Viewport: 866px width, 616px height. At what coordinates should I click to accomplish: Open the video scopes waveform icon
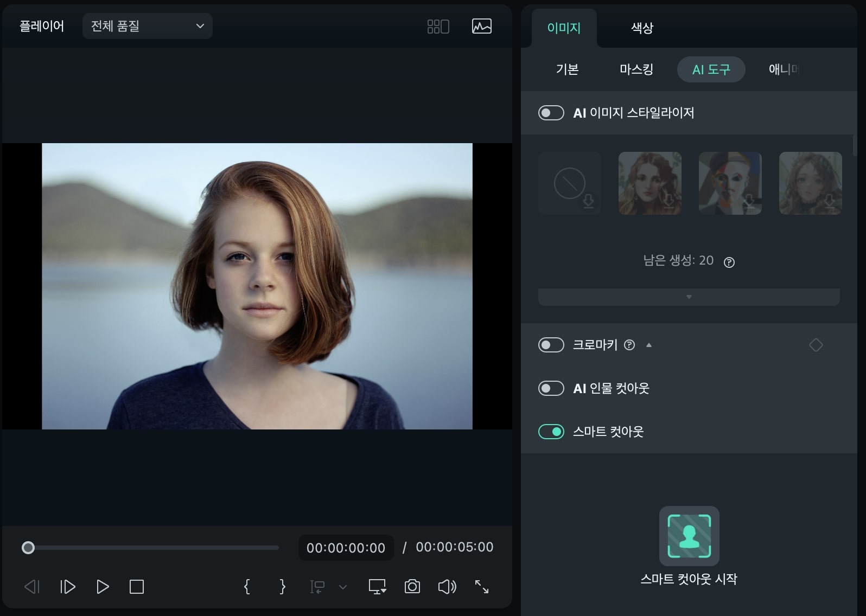point(482,27)
